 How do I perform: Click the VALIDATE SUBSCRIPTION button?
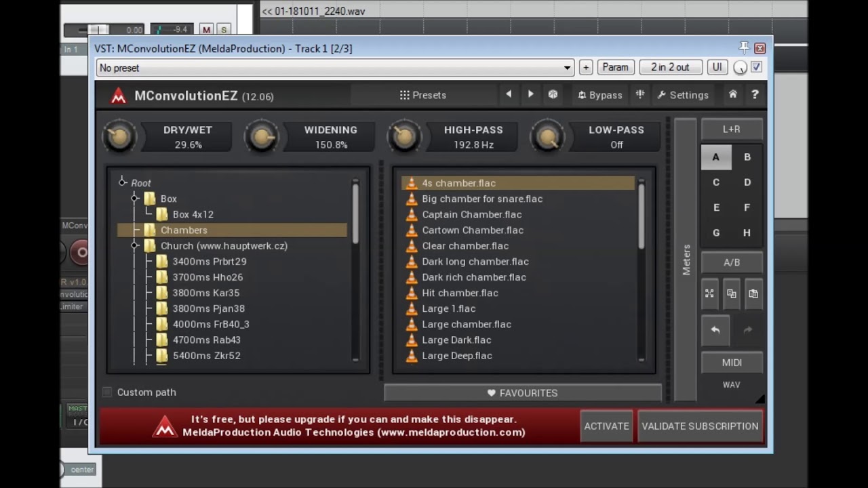pos(700,426)
